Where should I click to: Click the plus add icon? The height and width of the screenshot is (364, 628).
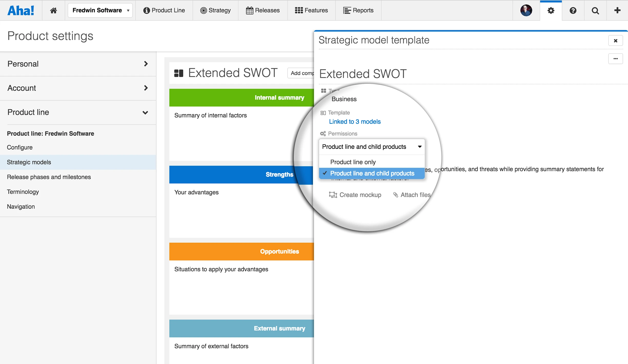click(x=617, y=10)
